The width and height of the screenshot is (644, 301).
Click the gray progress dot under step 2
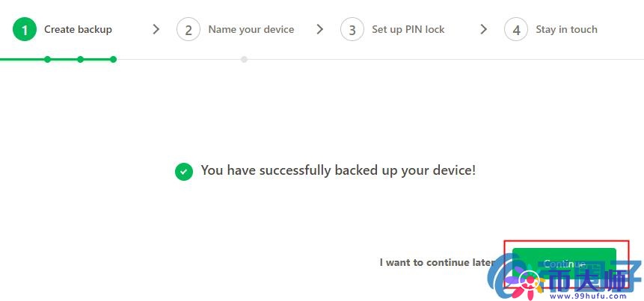[x=245, y=59]
